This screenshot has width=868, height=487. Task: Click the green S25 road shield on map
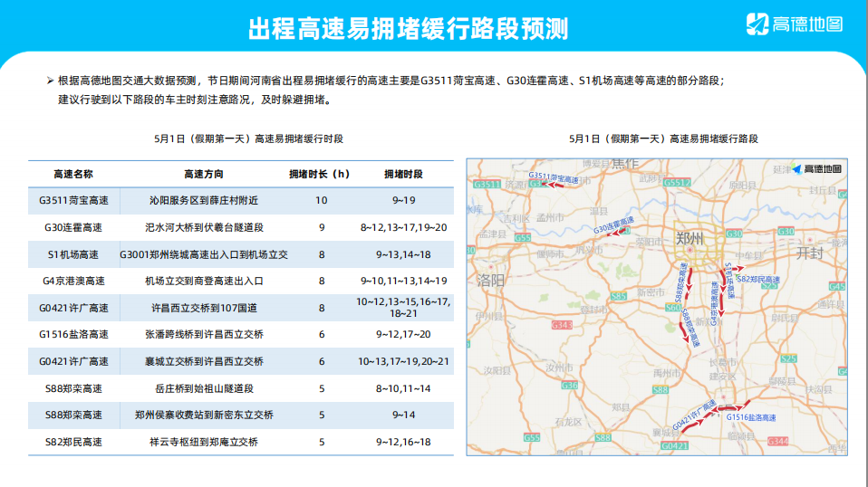[789, 358]
